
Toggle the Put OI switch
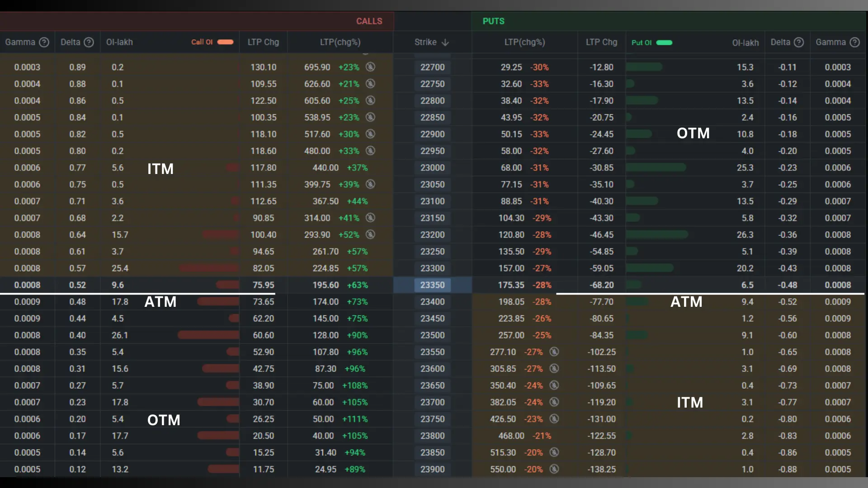664,42
